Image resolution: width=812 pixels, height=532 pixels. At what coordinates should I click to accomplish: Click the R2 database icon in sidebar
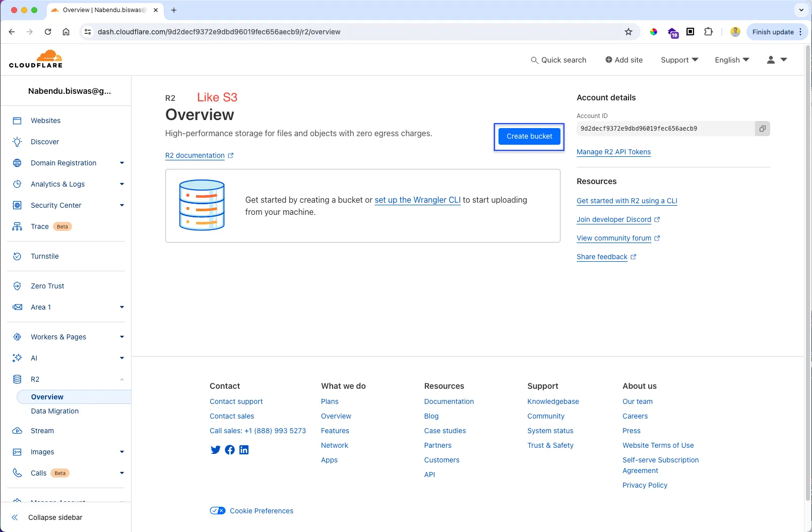(x=17, y=379)
